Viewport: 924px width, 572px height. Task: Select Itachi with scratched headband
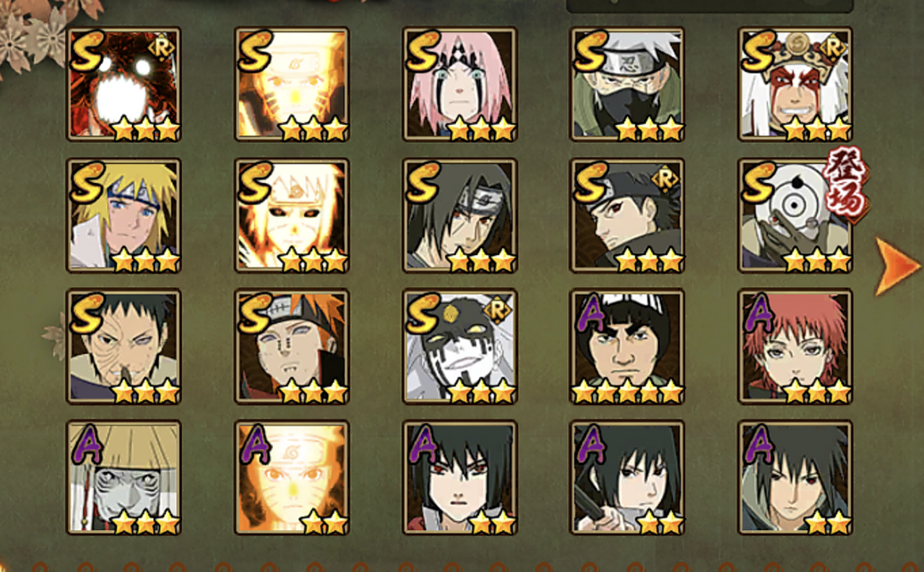tap(459, 215)
